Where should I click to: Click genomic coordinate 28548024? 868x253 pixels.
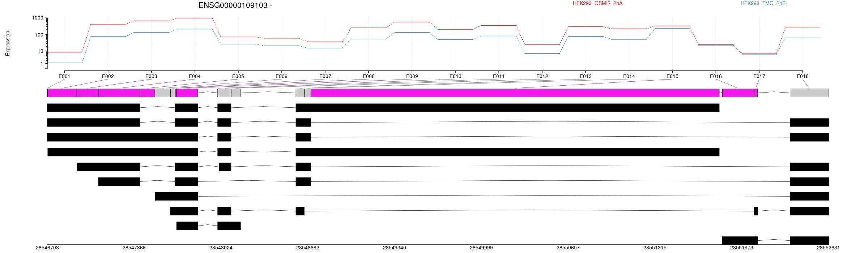coord(221,248)
